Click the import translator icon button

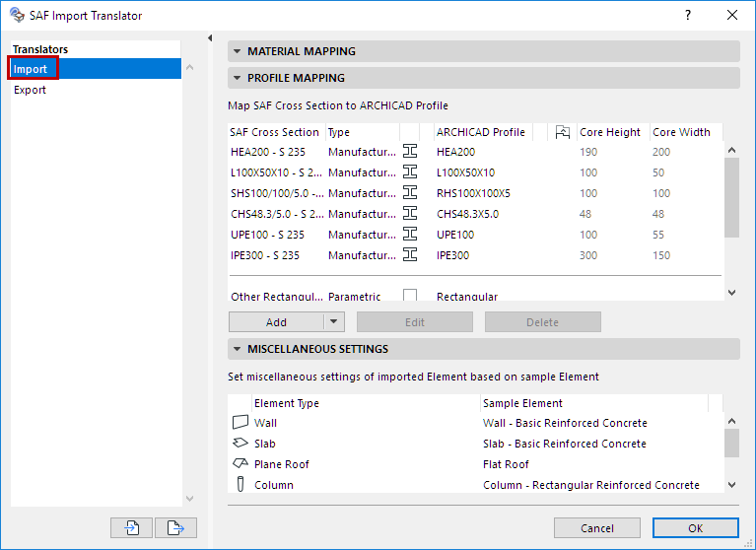[x=132, y=527]
